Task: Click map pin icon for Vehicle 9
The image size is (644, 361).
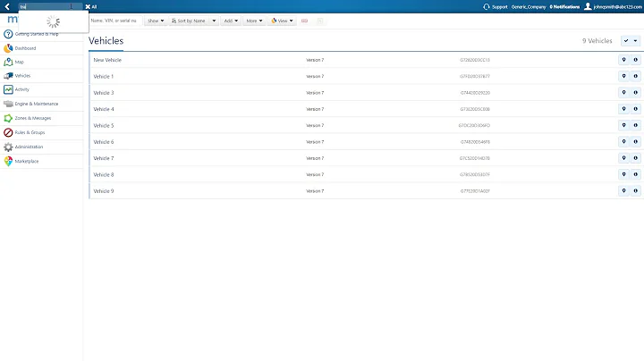Action: click(x=623, y=191)
